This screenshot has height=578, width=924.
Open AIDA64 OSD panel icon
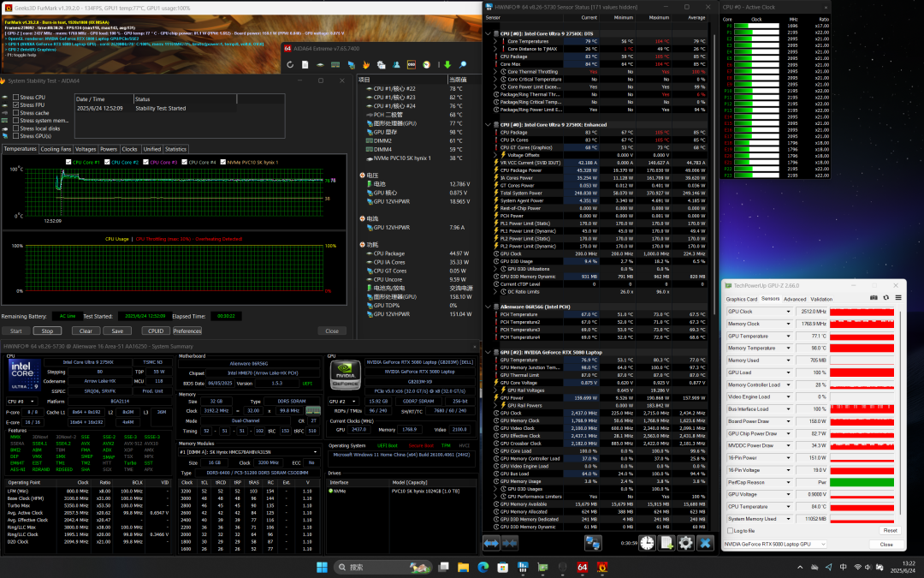click(x=412, y=65)
